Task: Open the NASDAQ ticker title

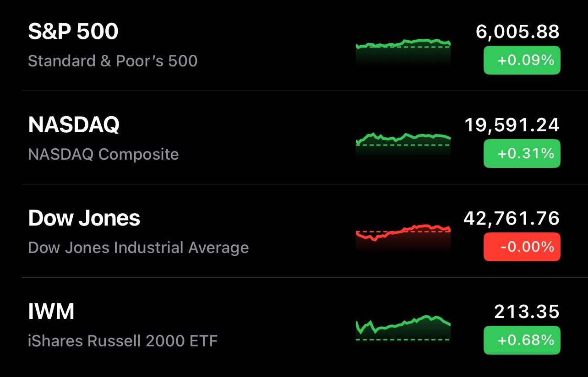Action: point(74,125)
